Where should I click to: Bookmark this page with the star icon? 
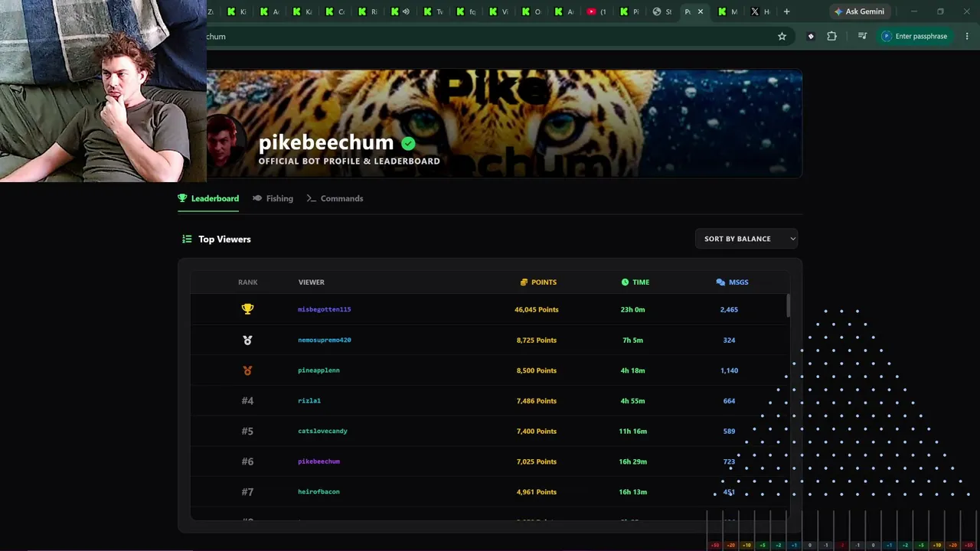782,36
